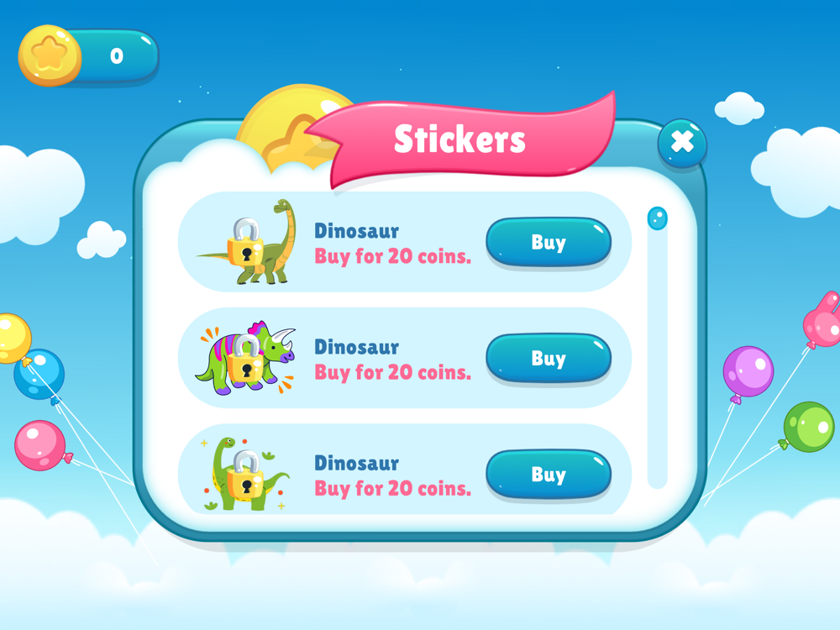This screenshot has height=630, width=840.
Task: Click the gold star coin icon
Action: [x=50, y=55]
